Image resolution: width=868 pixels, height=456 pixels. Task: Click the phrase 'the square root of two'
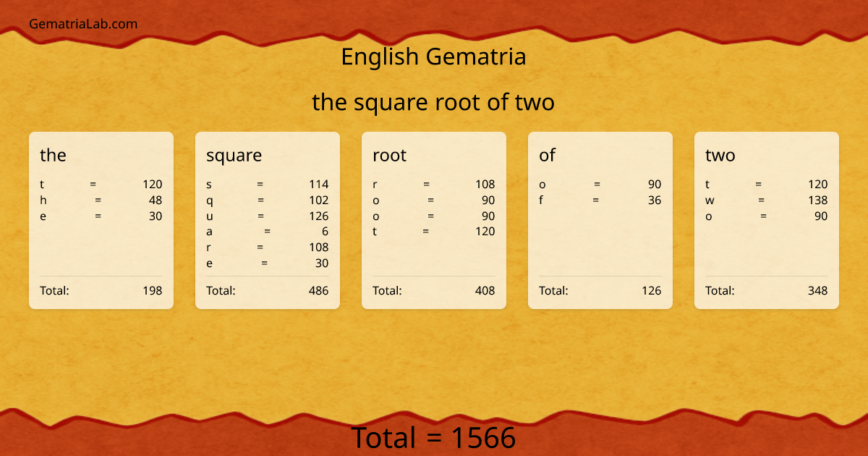(433, 102)
